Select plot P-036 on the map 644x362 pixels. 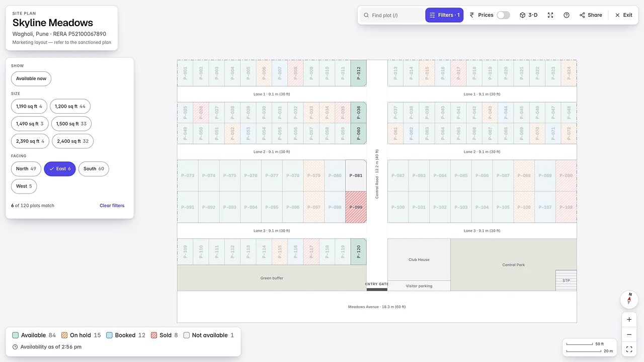[x=359, y=113]
